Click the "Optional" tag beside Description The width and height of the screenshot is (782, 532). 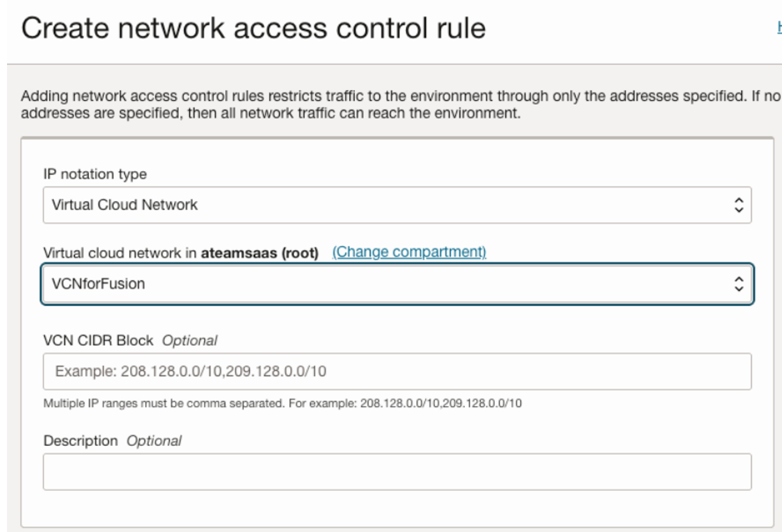pos(154,441)
